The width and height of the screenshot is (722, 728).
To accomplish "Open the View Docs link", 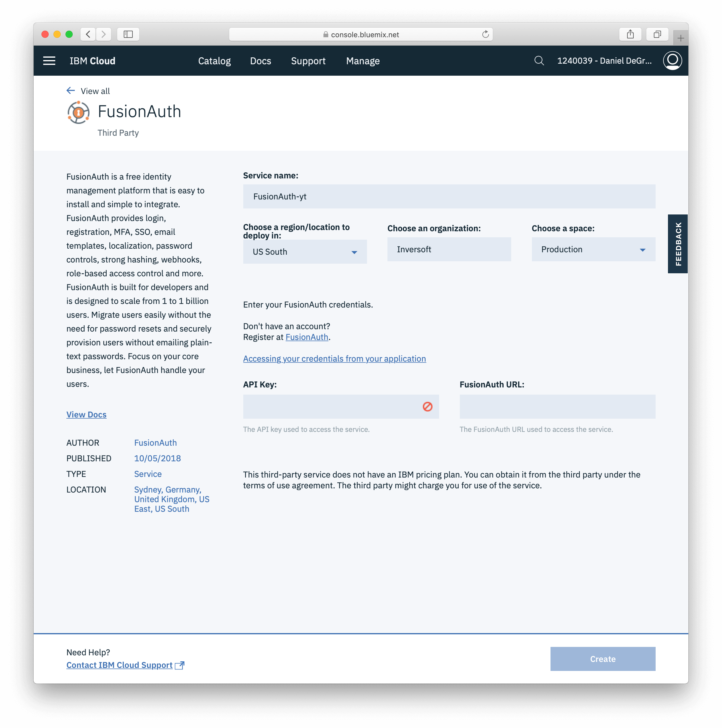I will click(x=86, y=414).
